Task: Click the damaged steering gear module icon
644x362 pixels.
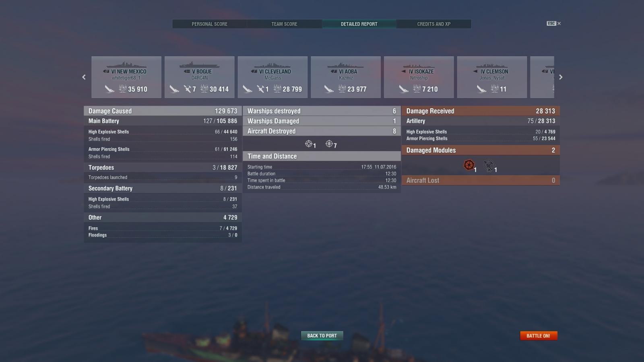Action: [x=469, y=165]
